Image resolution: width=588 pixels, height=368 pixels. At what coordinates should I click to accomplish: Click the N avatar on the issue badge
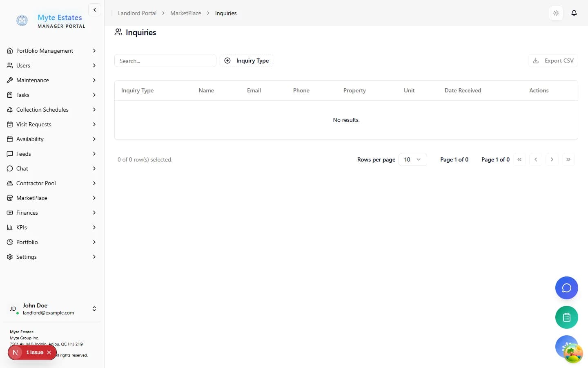click(x=16, y=352)
